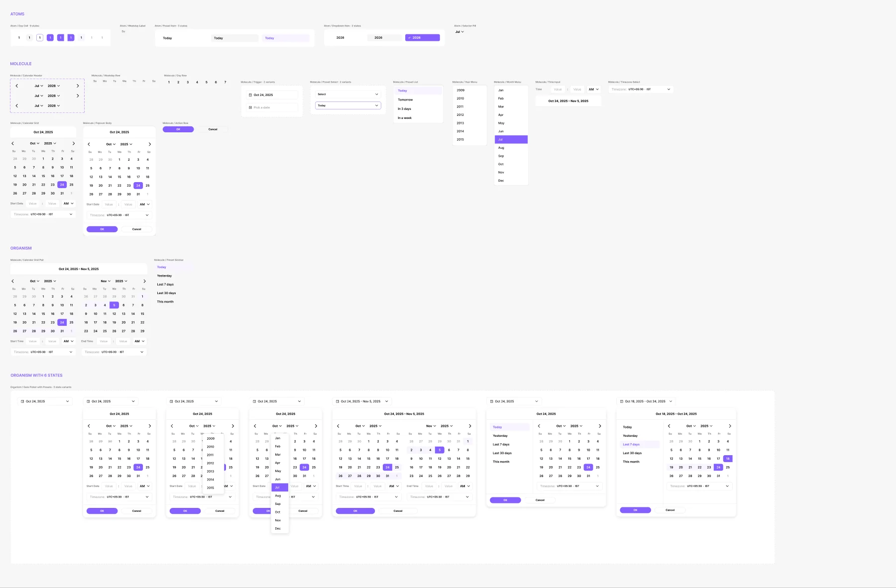Open Molecule / Timezone Select dropdown
The image size is (896, 588).
pyautogui.click(x=641, y=90)
